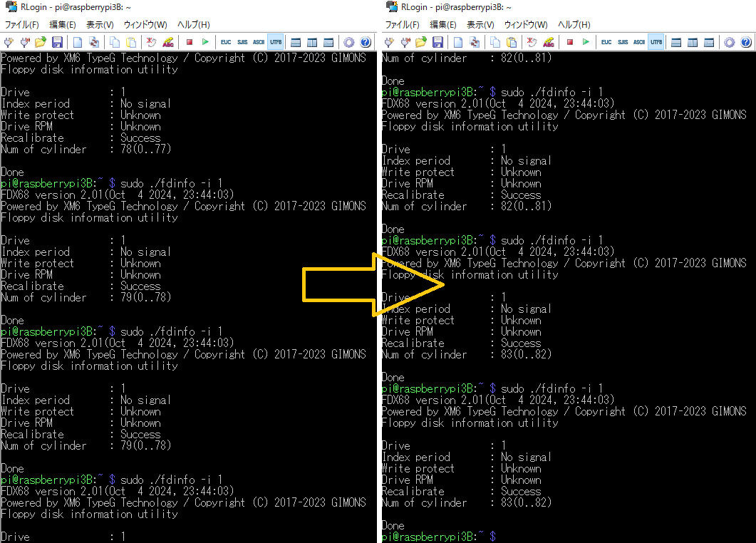Click '78(0..77)' cylinder value in left terminal
This screenshot has width=756, height=543.
pyautogui.click(x=145, y=149)
